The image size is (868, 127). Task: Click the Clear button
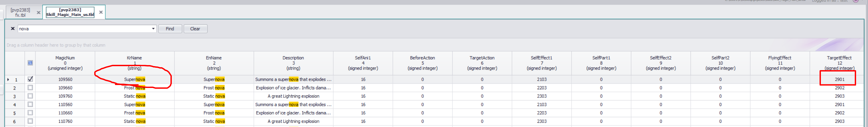[195, 29]
